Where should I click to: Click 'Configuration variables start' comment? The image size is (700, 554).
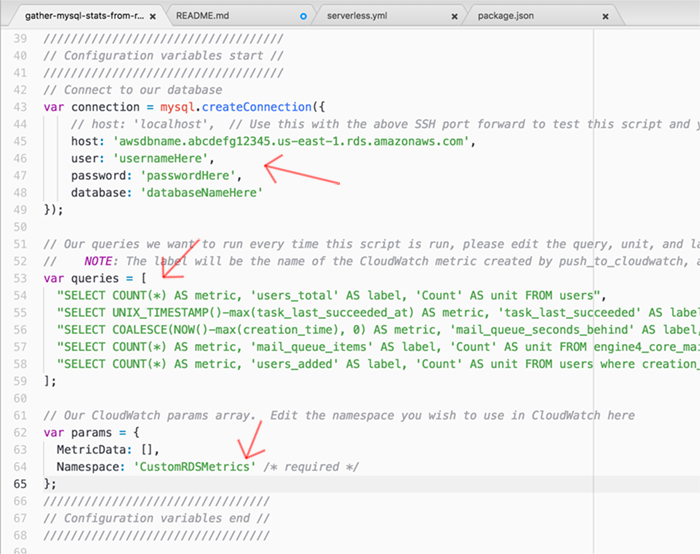[x=163, y=56]
